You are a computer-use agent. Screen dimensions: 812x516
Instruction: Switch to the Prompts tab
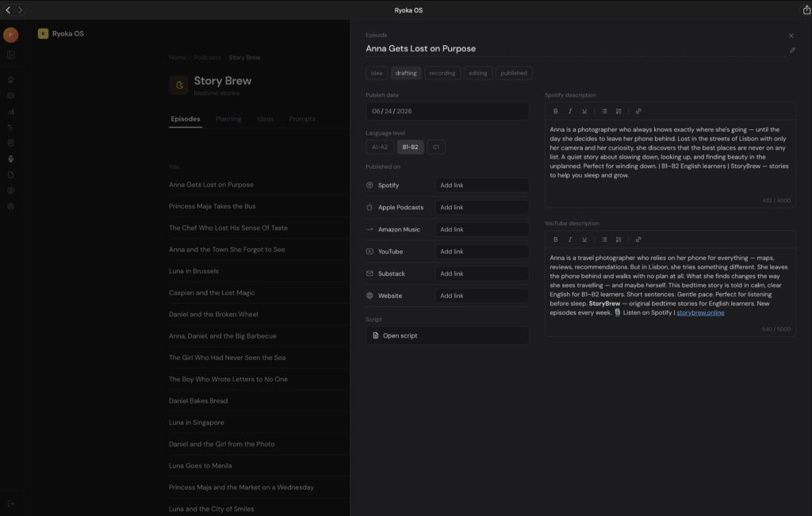[302, 119]
